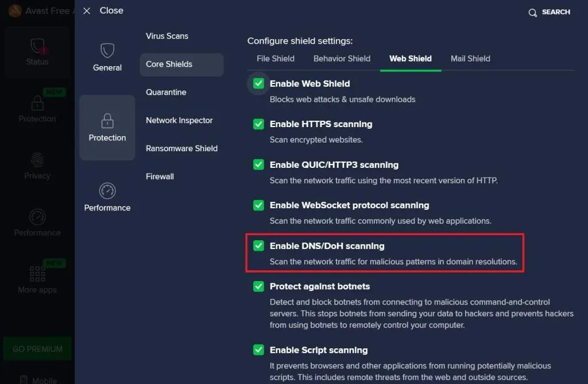Uncheck Enable Script scanning checkbox
The image size is (588, 384).
point(258,350)
